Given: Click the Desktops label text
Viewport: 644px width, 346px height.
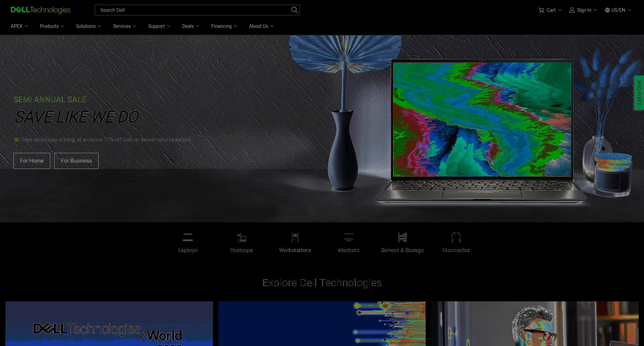Looking at the screenshot, I should pos(241,250).
